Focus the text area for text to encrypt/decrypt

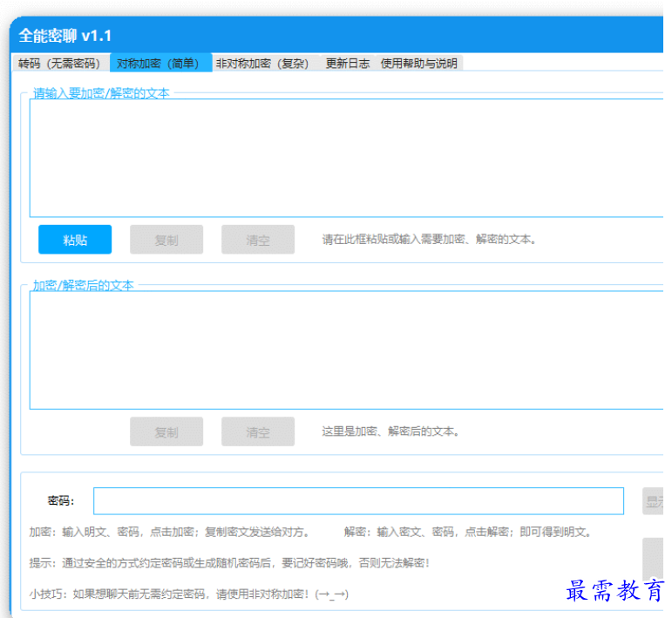[346, 158]
